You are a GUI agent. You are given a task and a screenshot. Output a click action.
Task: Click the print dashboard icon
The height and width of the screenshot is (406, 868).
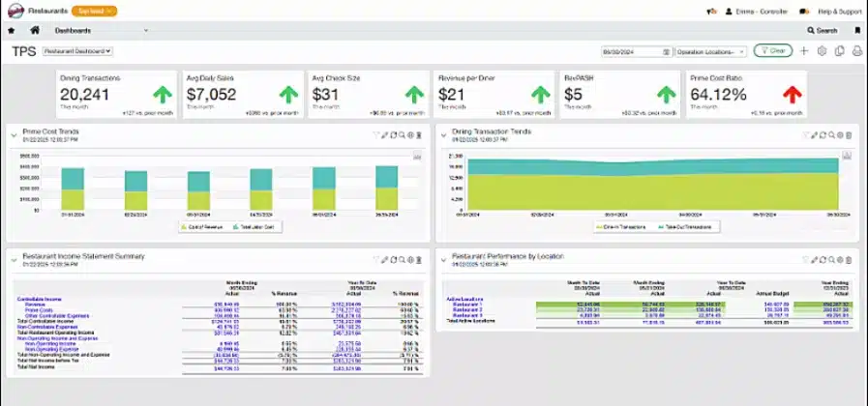coord(856,50)
